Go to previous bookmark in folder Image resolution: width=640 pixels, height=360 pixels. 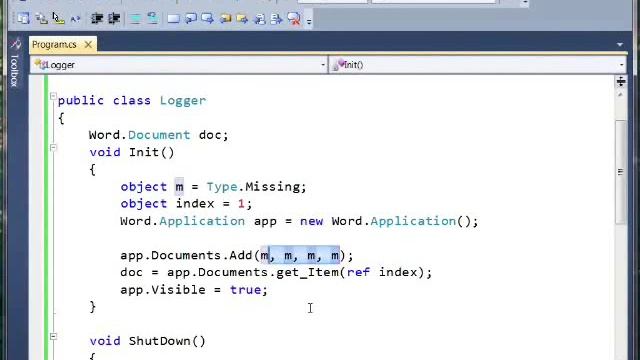click(225, 18)
